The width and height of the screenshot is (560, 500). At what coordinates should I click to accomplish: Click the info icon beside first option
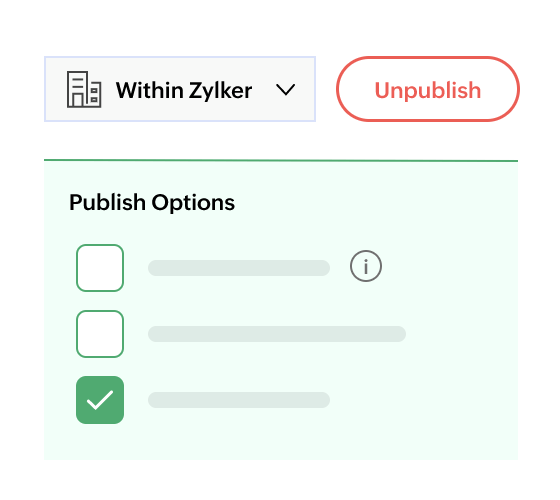366,266
